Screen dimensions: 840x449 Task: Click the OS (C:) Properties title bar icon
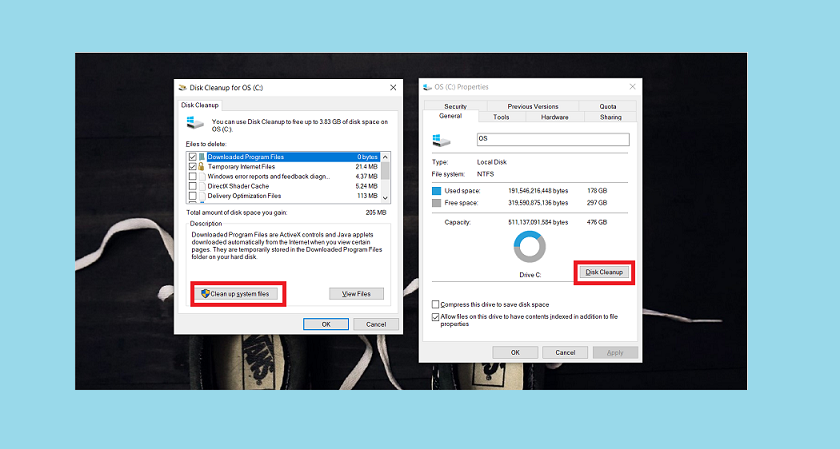click(427, 87)
